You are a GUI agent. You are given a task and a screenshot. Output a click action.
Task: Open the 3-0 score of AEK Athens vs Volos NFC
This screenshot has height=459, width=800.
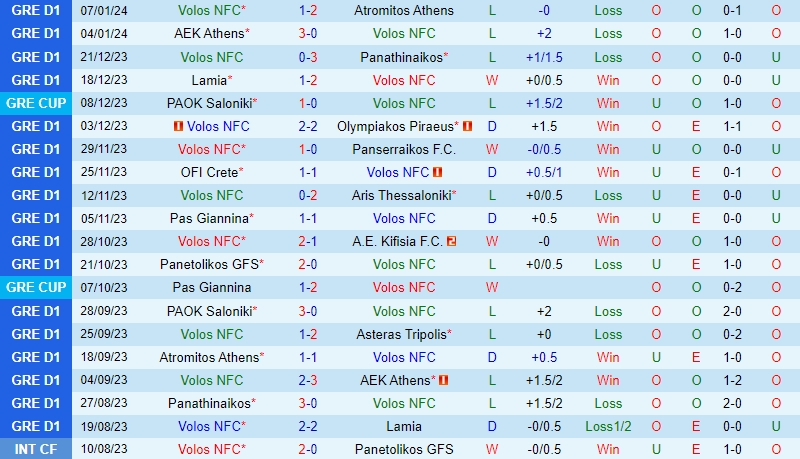point(308,34)
